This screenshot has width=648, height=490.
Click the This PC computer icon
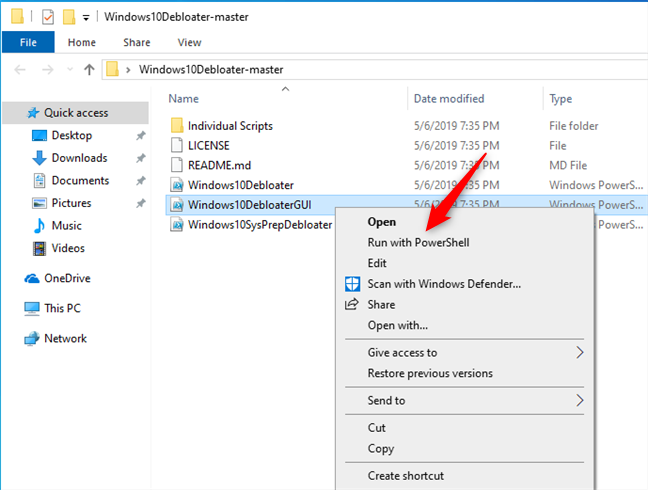tap(32, 309)
